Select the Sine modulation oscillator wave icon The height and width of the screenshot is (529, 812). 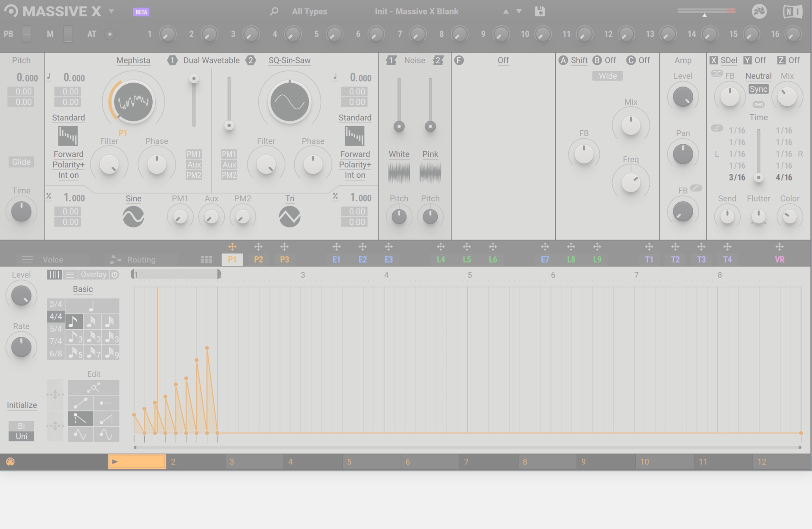point(133,217)
